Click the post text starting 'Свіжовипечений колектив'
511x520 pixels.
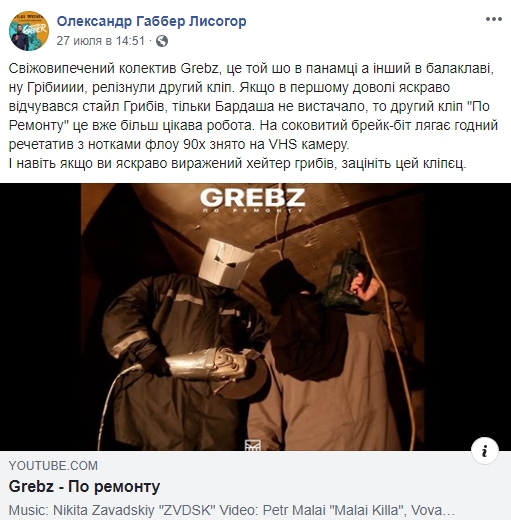(253, 116)
